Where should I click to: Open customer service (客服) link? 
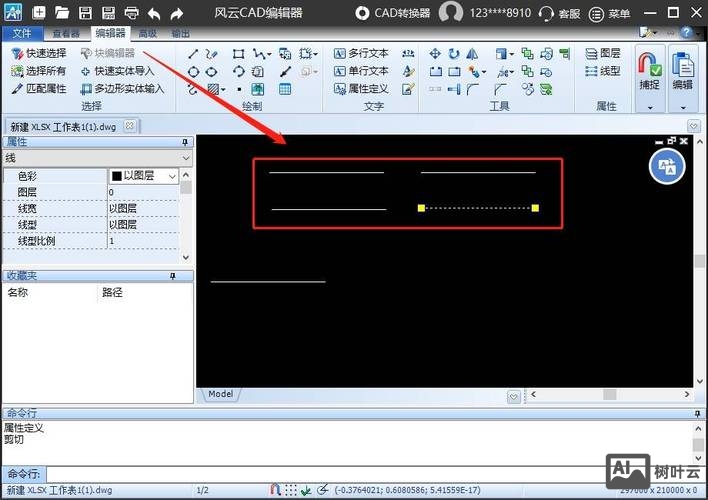point(559,14)
